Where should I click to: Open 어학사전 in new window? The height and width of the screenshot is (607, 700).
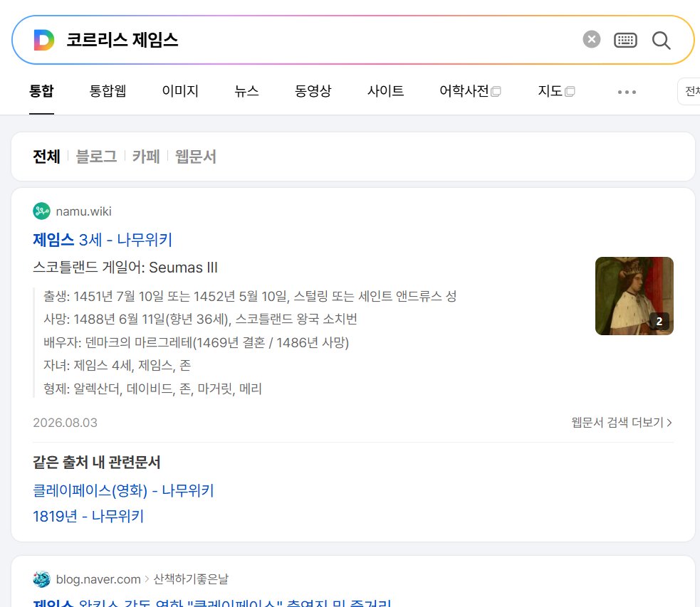pyautogui.click(x=470, y=91)
